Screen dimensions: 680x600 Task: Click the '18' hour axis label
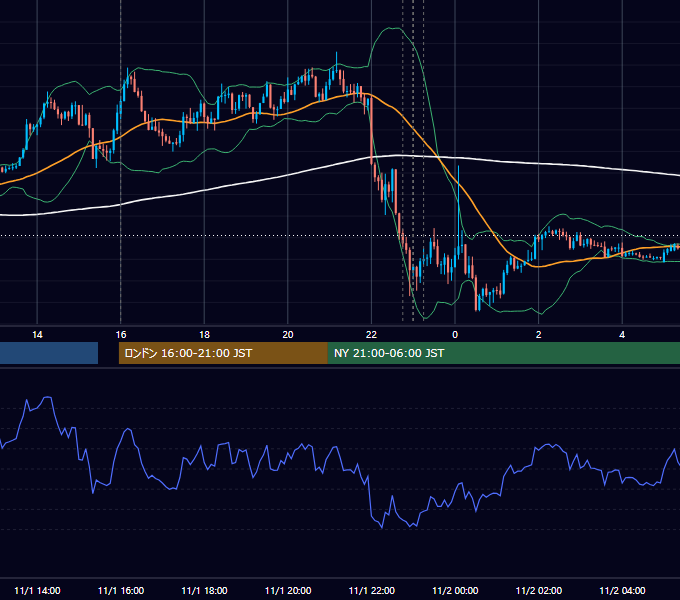click(x=204, y=335)
